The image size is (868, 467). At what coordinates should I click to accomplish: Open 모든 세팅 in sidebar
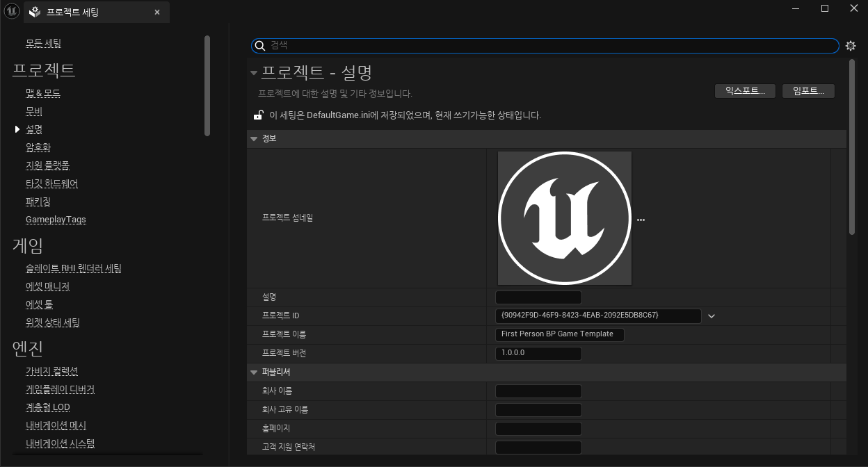tap(43, 43)
